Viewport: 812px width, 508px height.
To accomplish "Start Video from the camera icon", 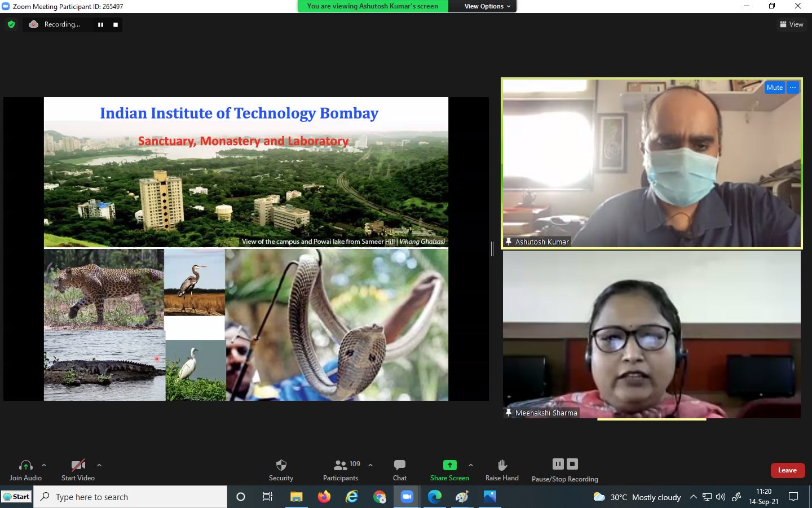I will tap(78, 466).
